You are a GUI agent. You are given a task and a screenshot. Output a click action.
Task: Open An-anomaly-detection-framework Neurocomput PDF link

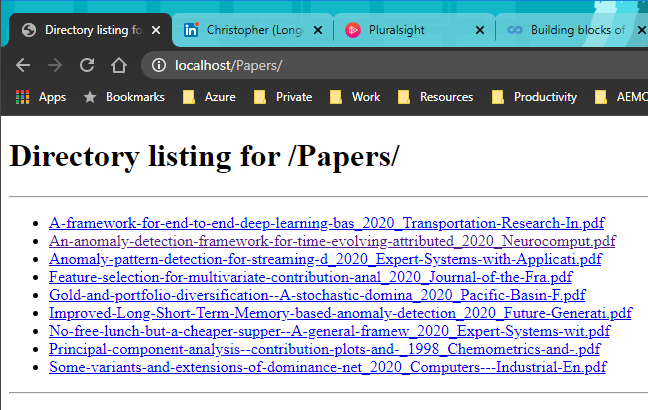(x=332, y=241)
